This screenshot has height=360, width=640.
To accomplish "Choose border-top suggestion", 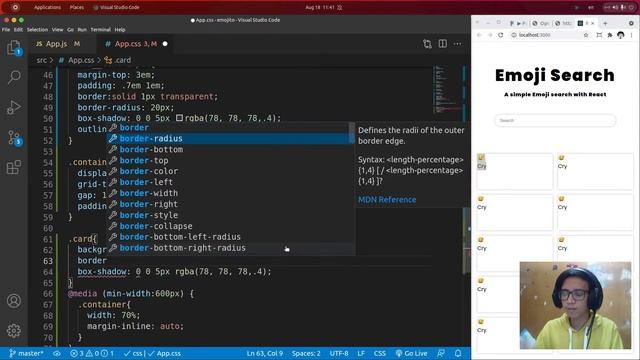I will click(x=231, y=160).
